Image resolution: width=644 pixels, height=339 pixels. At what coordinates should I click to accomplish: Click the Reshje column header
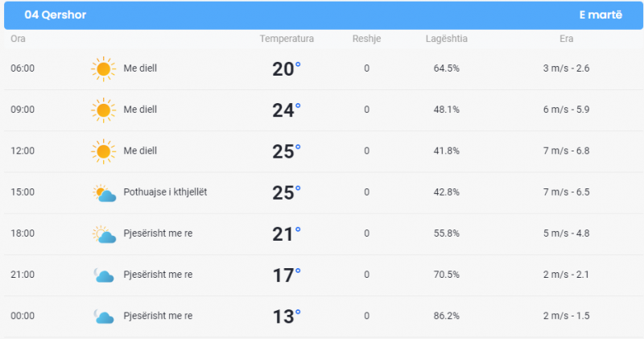pos(367,39)
